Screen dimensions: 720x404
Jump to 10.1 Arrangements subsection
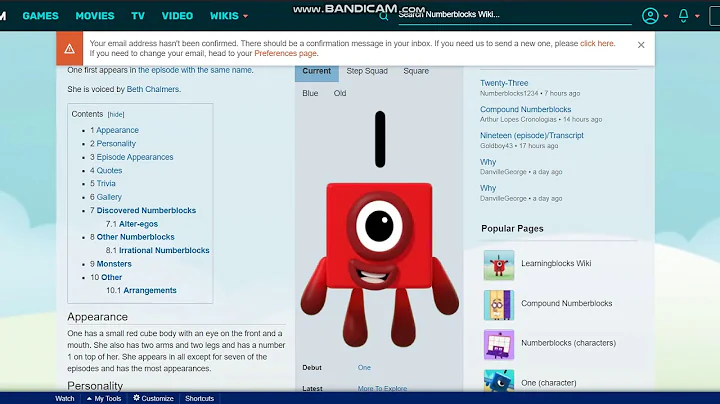pyautogui.click(x=141, y=291)
